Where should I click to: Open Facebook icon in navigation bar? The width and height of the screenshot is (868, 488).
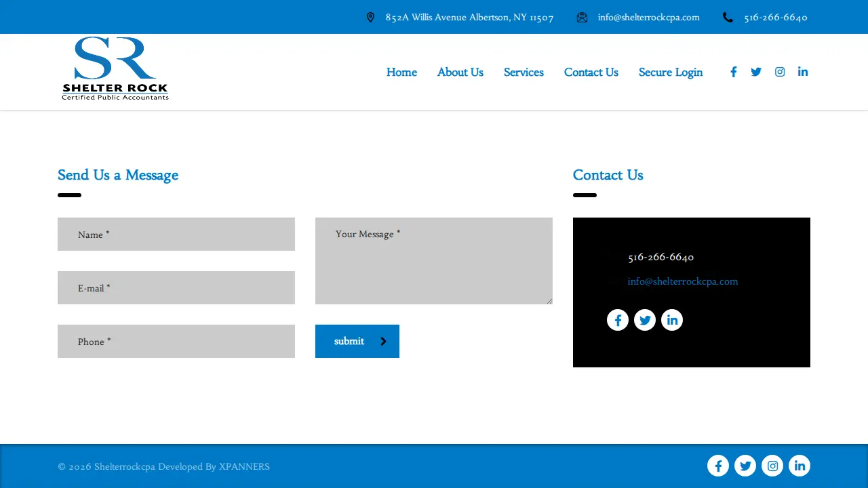coord(733,72)
